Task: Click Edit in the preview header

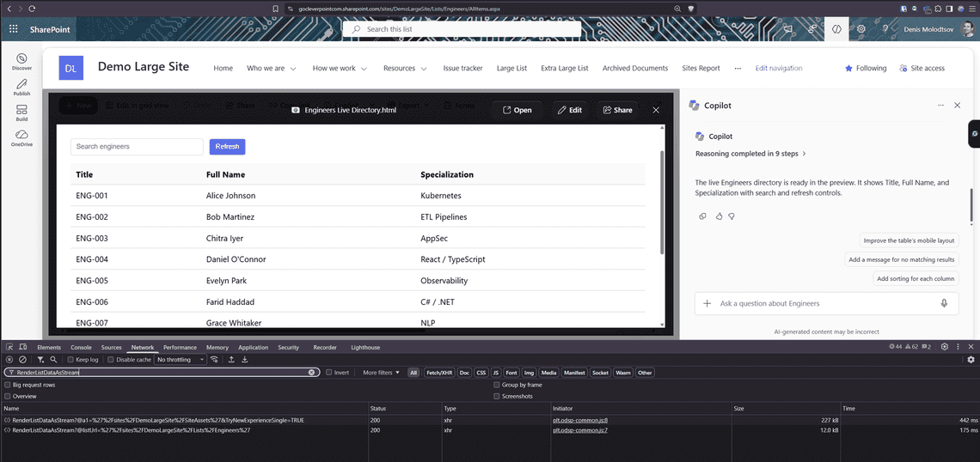Action: [569, 110]
